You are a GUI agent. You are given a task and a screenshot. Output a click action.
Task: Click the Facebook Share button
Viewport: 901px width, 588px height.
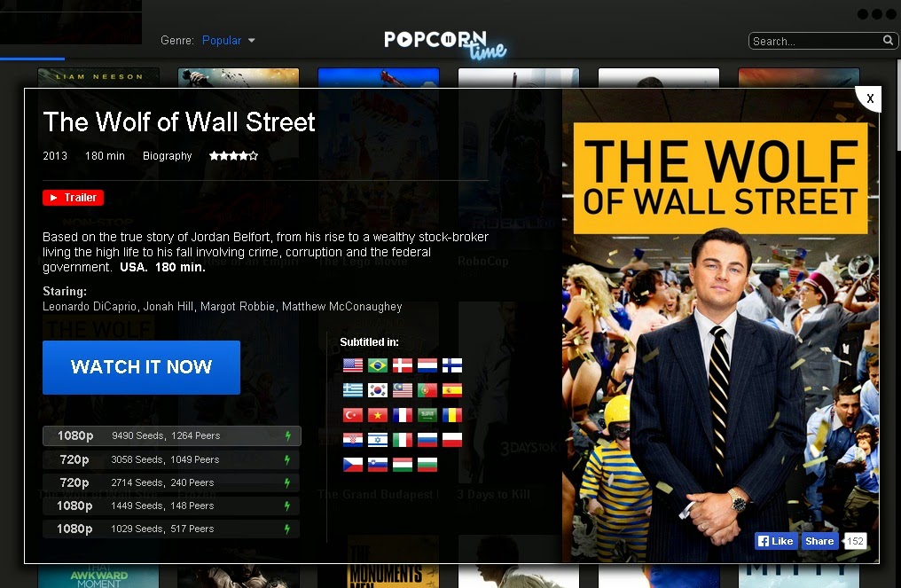pyautogui.click(x=819, y=541)
